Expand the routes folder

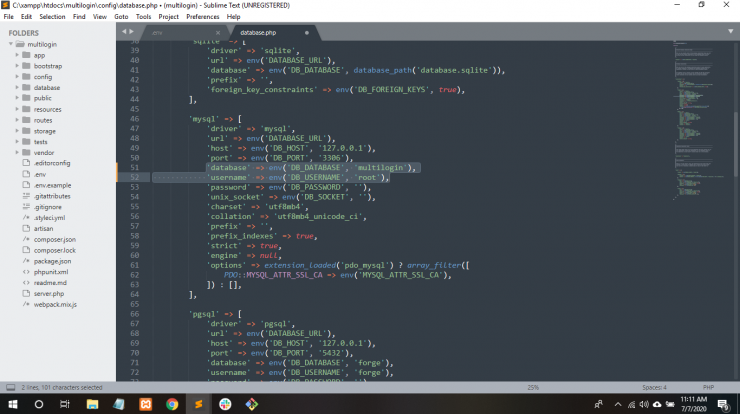17,120
